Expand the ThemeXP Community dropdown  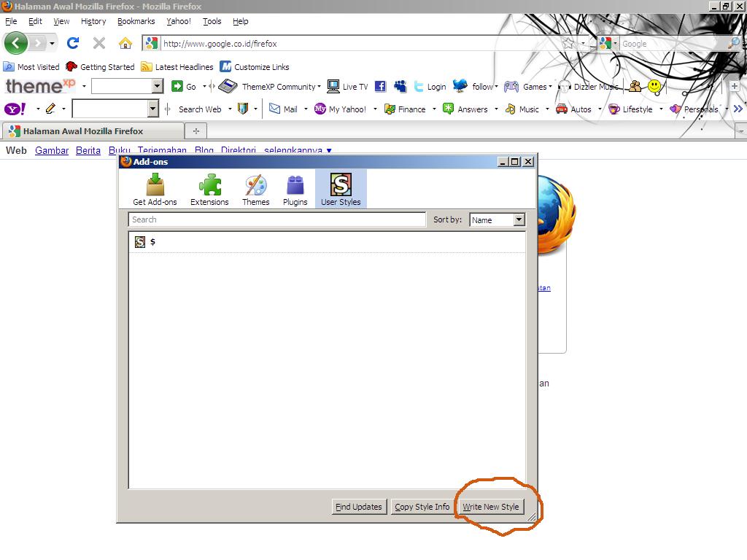[x=320, y=87]
